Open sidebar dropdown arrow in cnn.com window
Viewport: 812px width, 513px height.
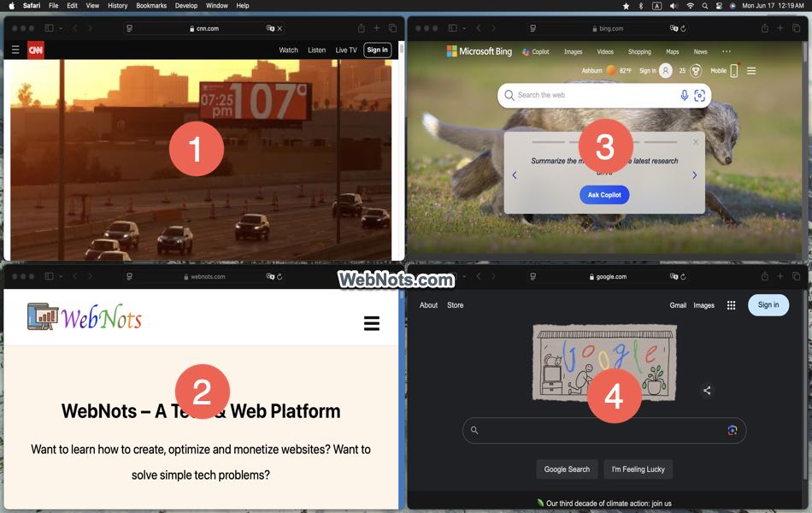pos(61,28)
